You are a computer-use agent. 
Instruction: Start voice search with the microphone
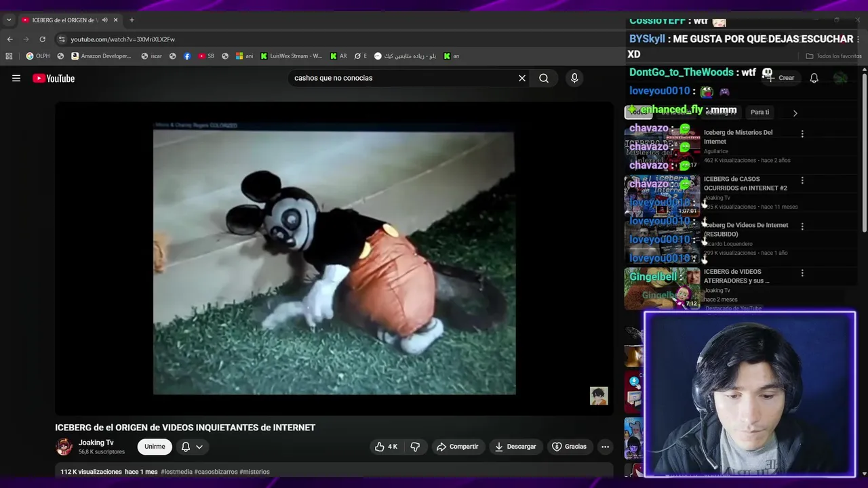pyautogui.click(x=574, y=78)
